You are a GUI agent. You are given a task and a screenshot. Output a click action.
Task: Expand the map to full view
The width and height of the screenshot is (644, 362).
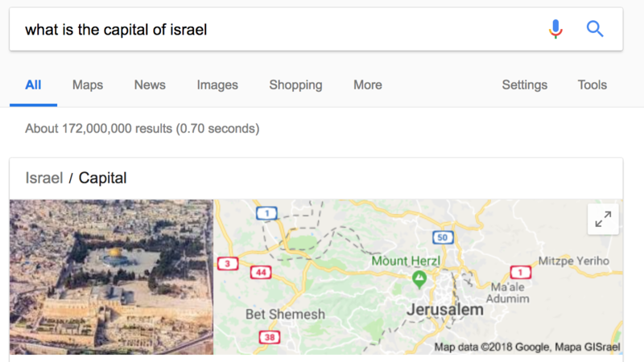603,219
